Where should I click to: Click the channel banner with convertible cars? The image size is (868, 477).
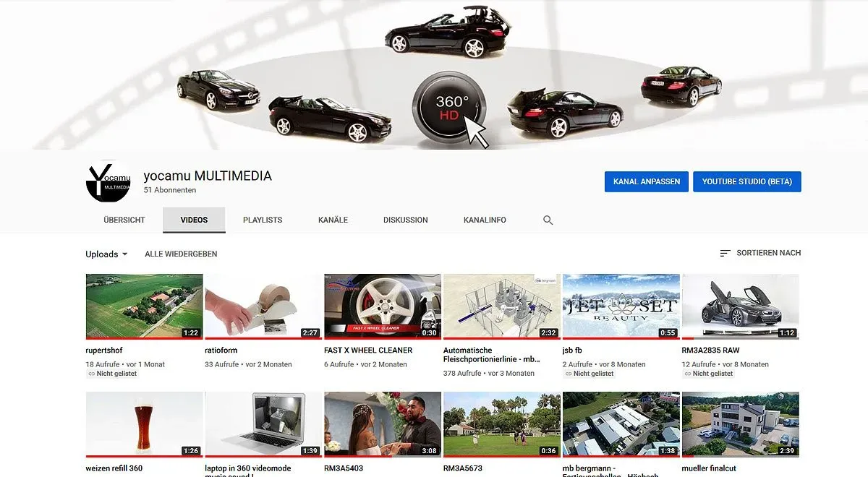click(434, 74)
